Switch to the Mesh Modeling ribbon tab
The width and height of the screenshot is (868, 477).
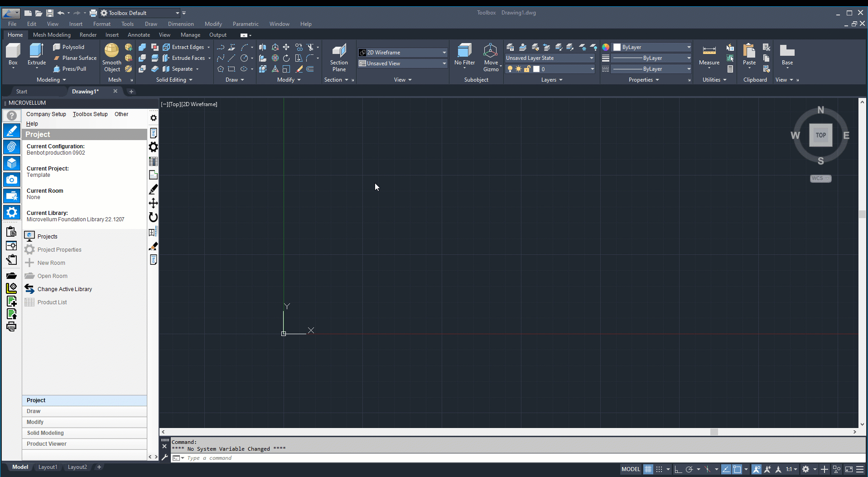pyautogui.click(x=52, y=35)
